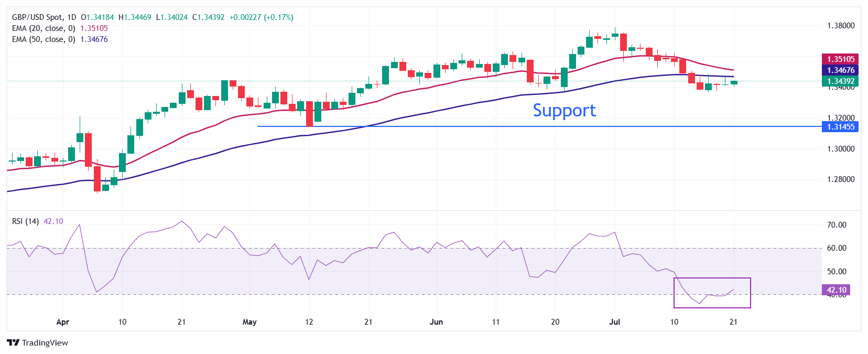Click the 1.34676 EMA price tag
This screenshot has width=868, height=354.
[841, 70]
